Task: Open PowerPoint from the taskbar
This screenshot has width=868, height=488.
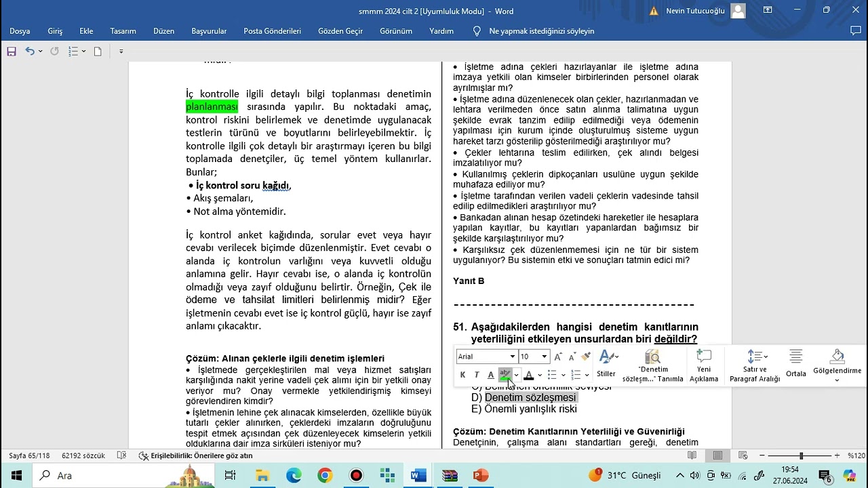Action: tap(481, 476)
